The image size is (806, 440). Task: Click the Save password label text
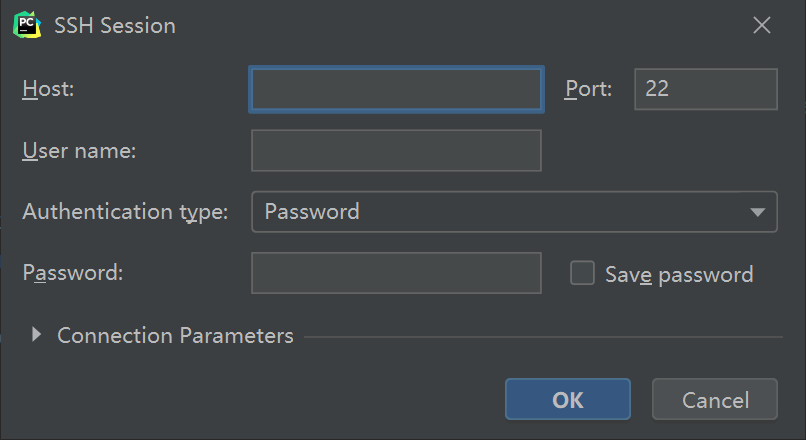(679, 274)
